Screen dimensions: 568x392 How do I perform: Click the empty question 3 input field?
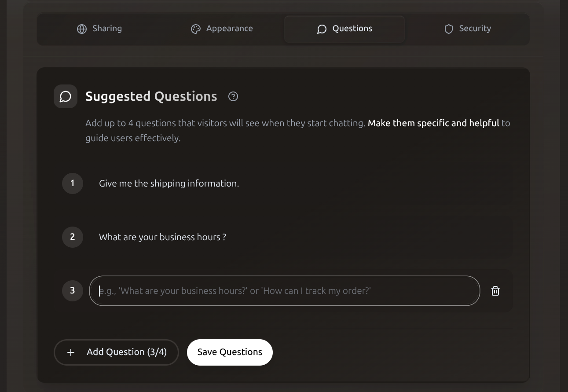point(284,291)
